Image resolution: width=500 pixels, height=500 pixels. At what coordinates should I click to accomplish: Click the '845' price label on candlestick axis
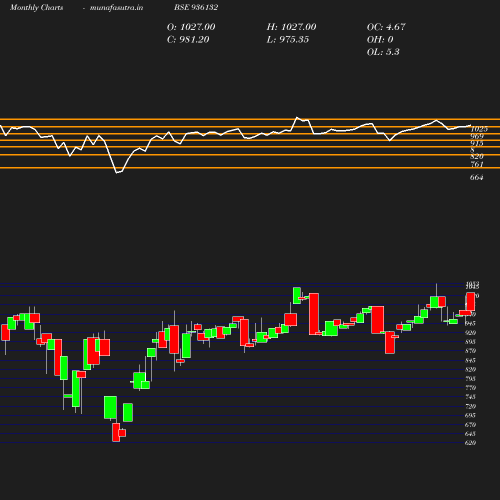click(x=470, y=360)
